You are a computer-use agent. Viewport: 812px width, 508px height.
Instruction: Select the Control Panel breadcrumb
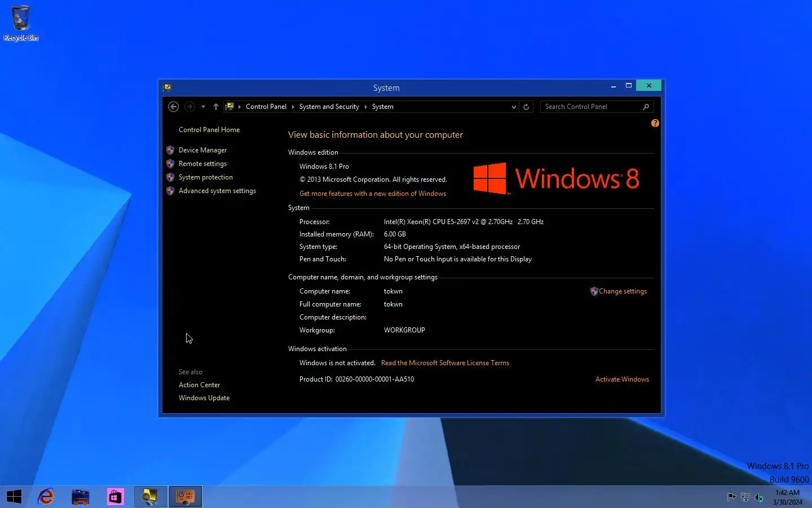(266, 107)
